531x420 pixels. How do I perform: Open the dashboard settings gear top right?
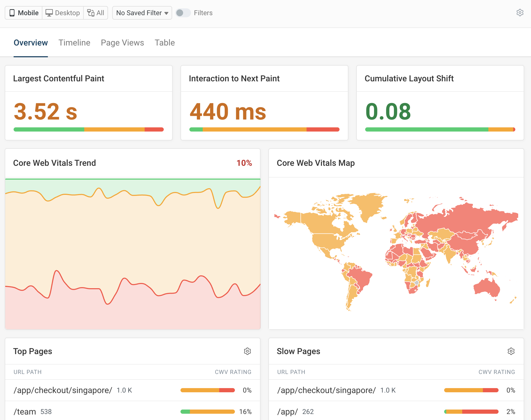[x=520, y=13]
